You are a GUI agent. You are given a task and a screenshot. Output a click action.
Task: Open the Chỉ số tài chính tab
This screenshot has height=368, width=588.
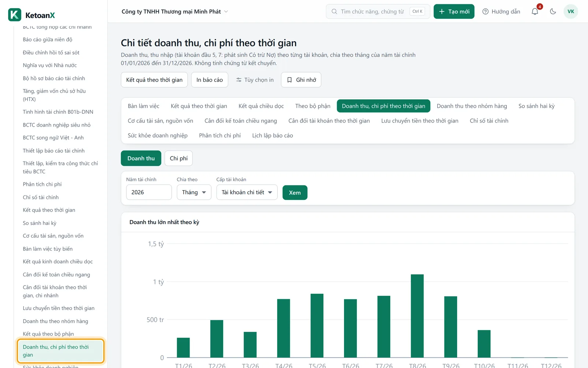(x=489, y=121)
